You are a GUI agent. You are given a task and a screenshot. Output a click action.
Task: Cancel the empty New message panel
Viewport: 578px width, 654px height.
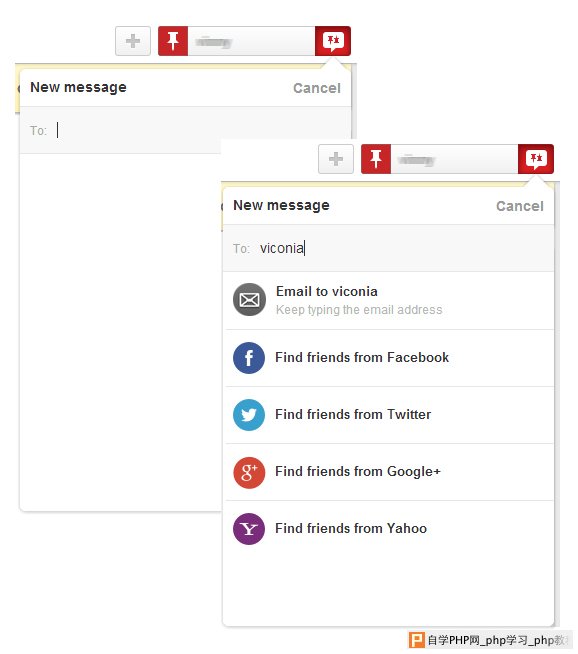coord(317,88)
